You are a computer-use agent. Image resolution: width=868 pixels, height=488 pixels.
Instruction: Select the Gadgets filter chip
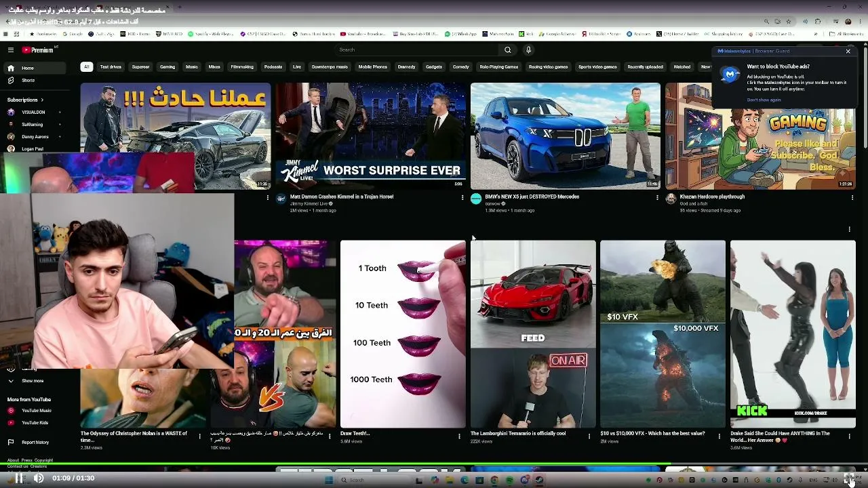(434, 66)
